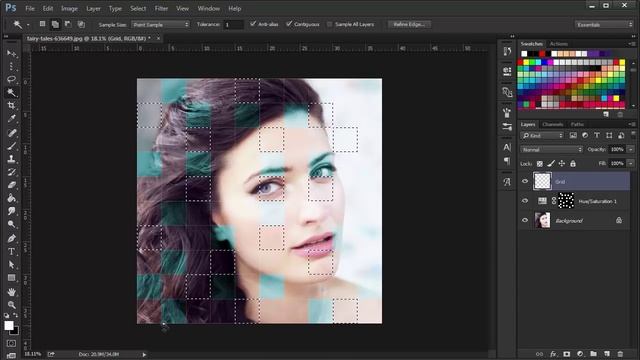Switch to the Paths tab

tap(577, 124)
